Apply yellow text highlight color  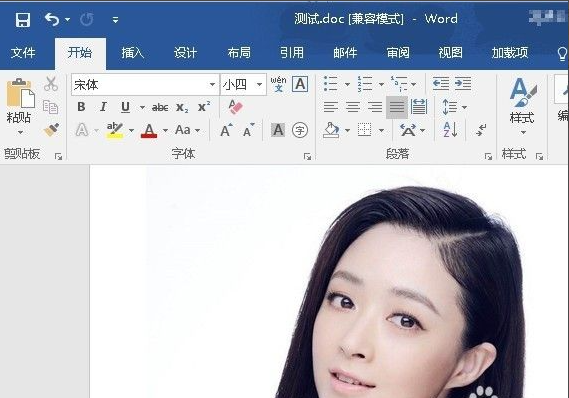(x=115, y=130)
